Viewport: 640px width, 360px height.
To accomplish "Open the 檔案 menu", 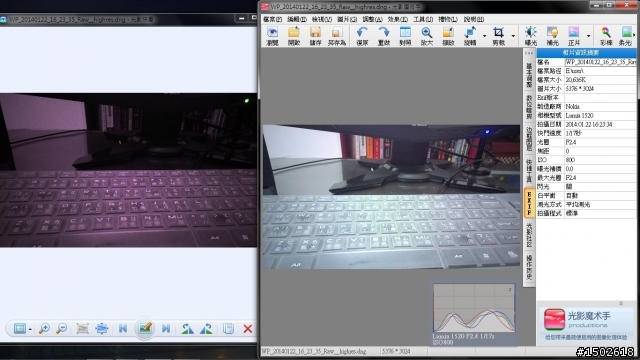I will (x=272, y=19).
